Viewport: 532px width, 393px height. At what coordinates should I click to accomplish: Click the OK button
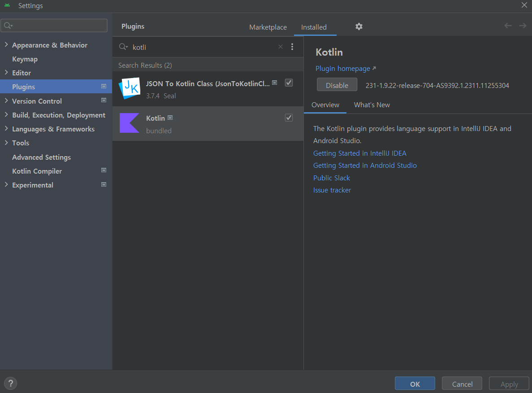click(415, 384)
